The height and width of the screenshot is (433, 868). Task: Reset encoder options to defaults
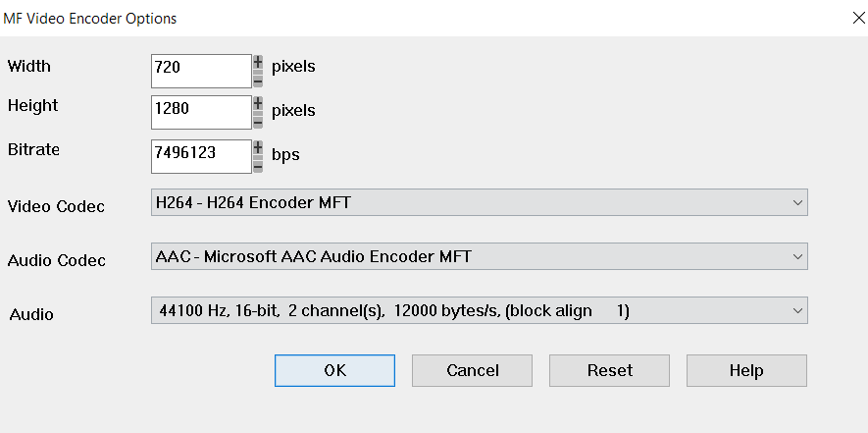pyautogui.click(x=609, y=370)
